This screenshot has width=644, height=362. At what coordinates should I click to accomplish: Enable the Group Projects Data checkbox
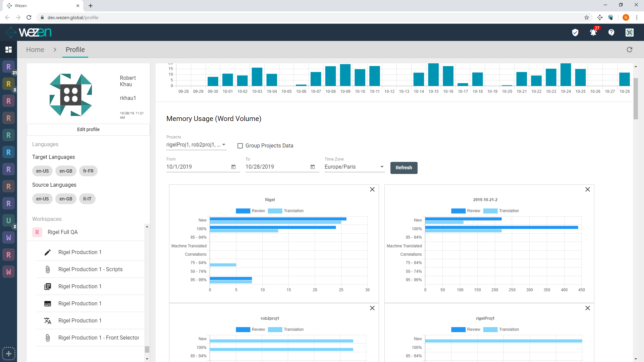(240, 146)
